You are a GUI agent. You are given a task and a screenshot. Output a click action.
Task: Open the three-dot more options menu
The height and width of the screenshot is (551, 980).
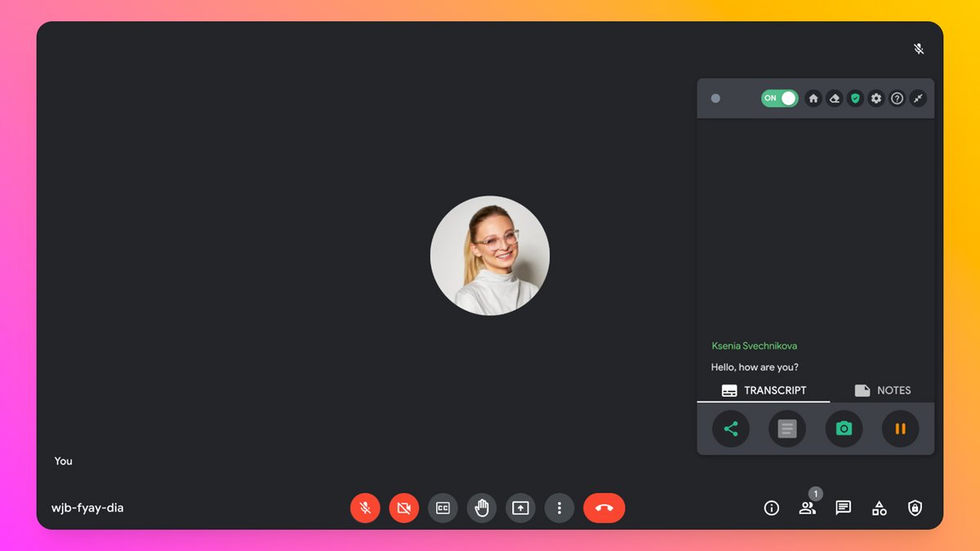pos(559,508)
